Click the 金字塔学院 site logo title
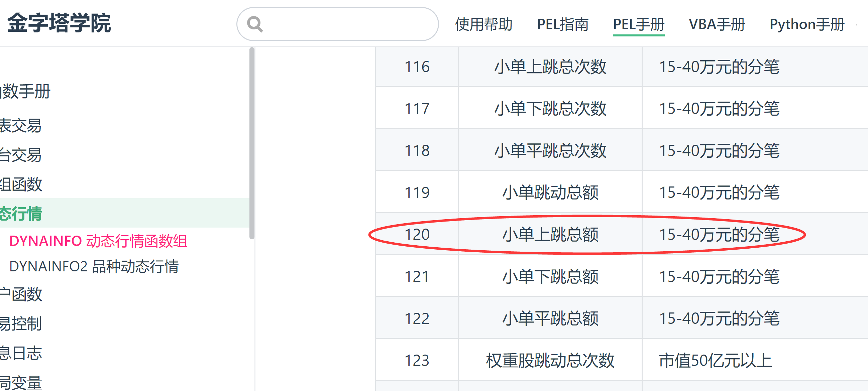This screenshot has width=868, height=391. (59, 23)
